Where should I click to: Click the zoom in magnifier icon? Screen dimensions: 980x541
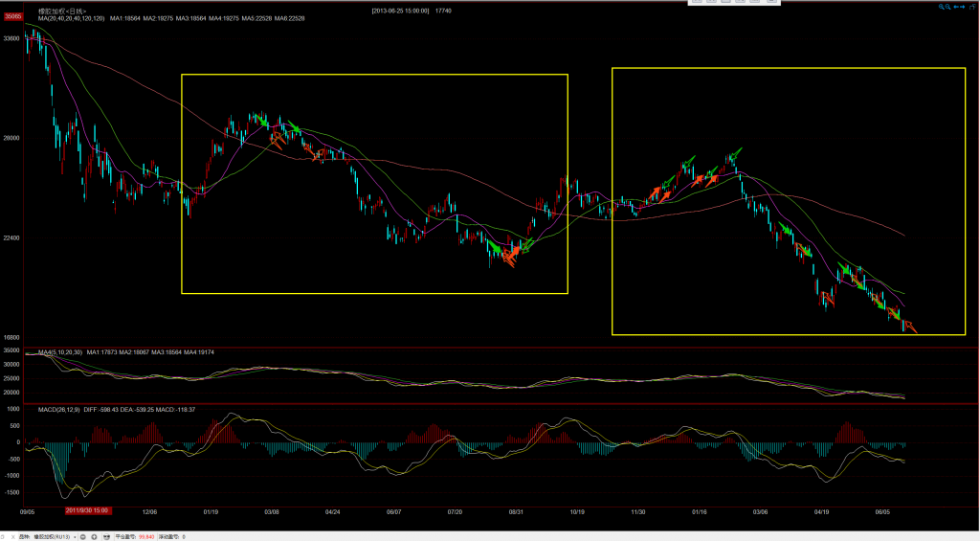click(940, 7)
